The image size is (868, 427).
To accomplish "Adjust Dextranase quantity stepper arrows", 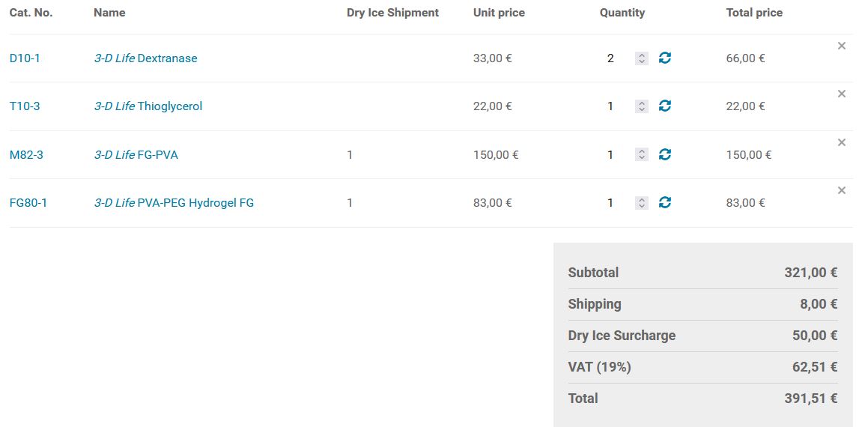I will coord(641,58).
